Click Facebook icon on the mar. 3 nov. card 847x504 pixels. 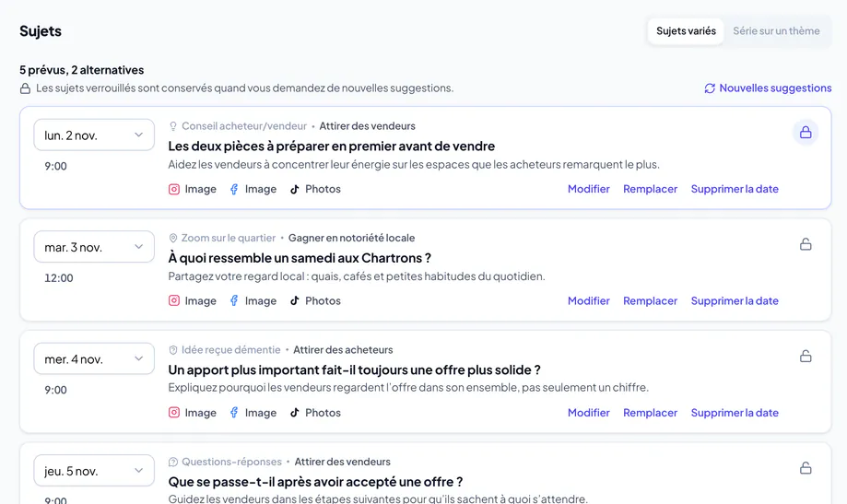[x=234, y=301]
